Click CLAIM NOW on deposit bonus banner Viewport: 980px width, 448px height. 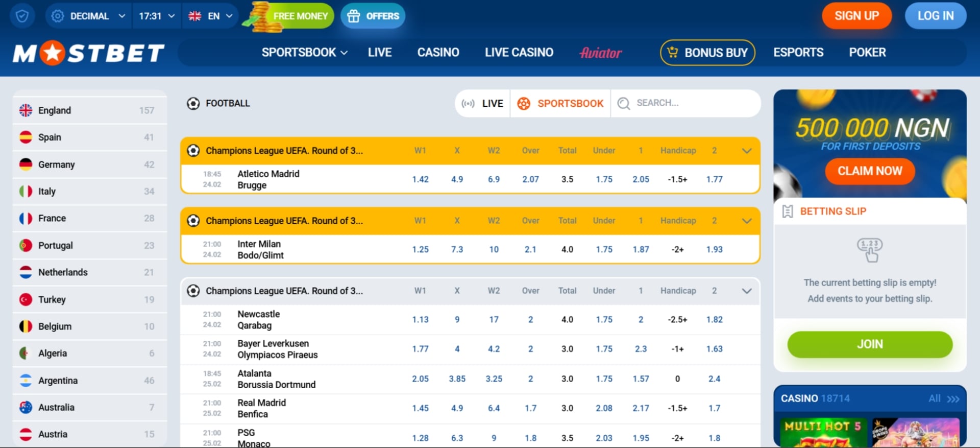click(x=869, y=171)
